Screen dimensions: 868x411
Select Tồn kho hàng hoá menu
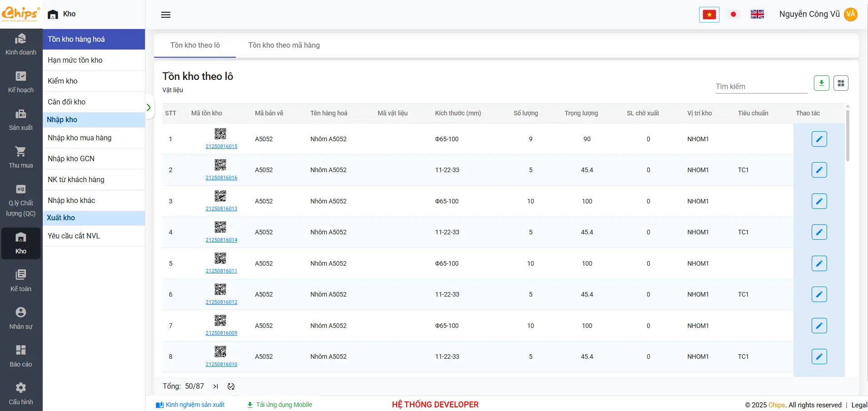94,40
